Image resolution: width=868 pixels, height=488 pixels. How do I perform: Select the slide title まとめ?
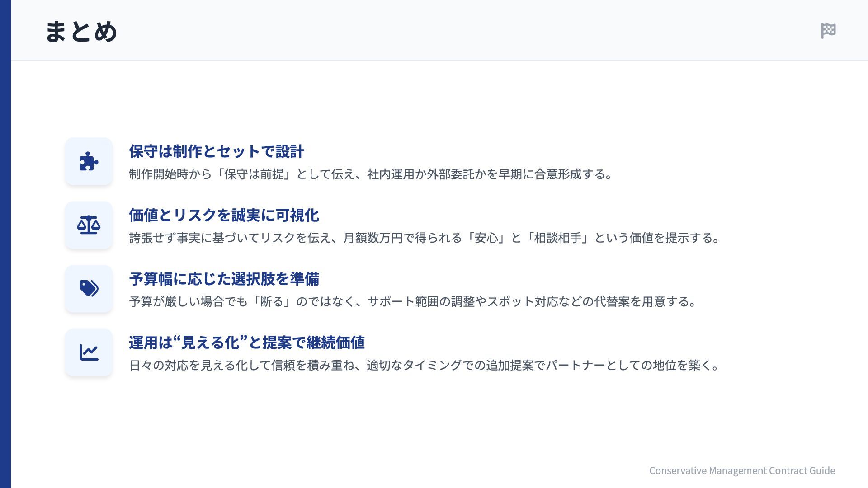tap(81, 32)
